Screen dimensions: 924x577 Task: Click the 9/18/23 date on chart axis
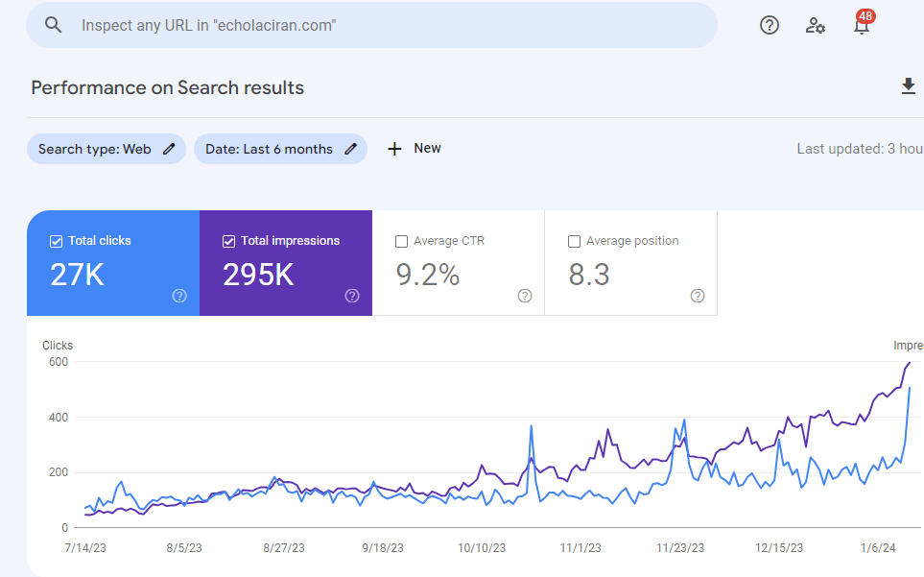[383, 548]
